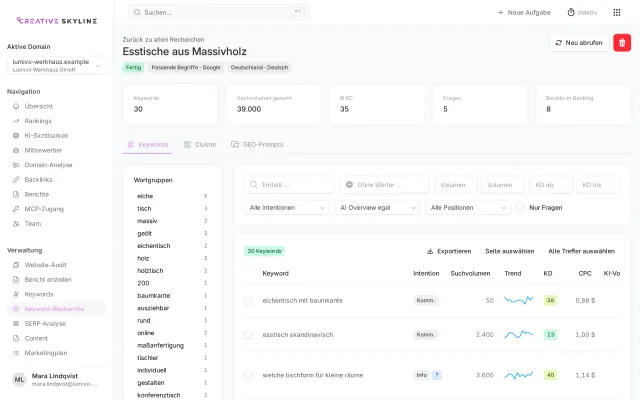
Task: Go back via Zurück zu allen Recherchen
Action: coord(163,40)
